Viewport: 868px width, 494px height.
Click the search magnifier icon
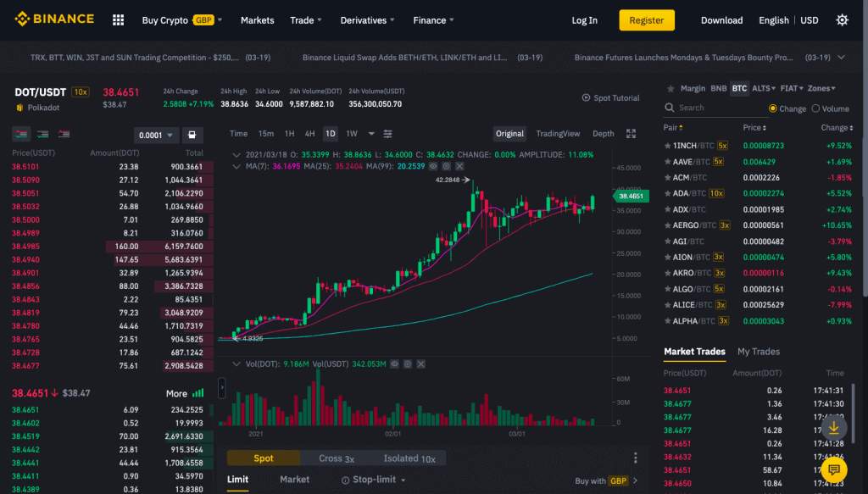(670, 108)
